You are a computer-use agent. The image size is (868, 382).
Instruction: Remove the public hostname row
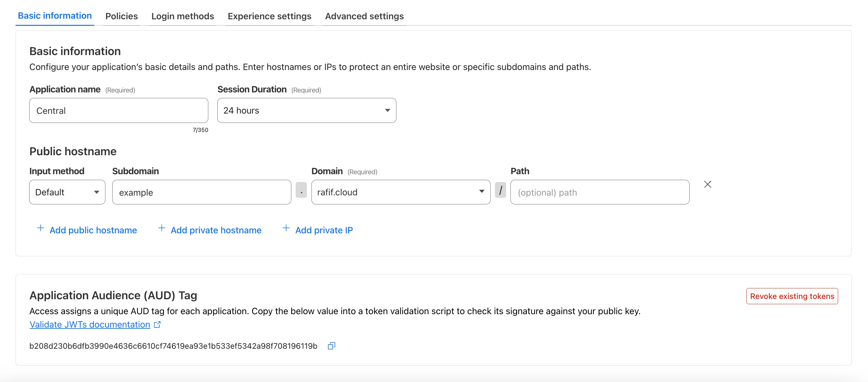click(x=707, y=184)
